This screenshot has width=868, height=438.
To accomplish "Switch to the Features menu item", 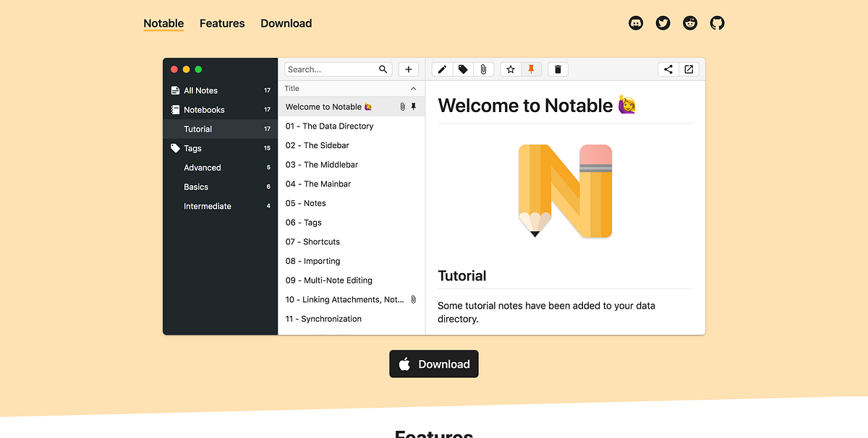I will tap(222, 23).
